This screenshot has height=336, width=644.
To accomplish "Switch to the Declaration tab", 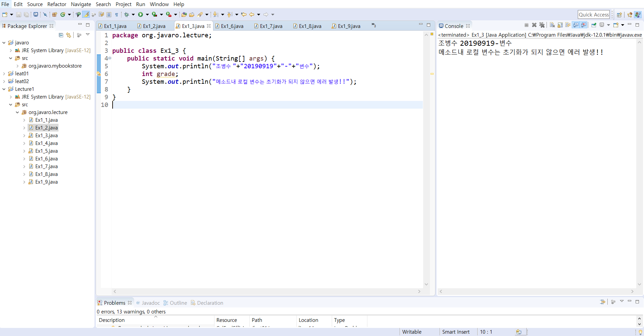I will click(x=207, y=303).
